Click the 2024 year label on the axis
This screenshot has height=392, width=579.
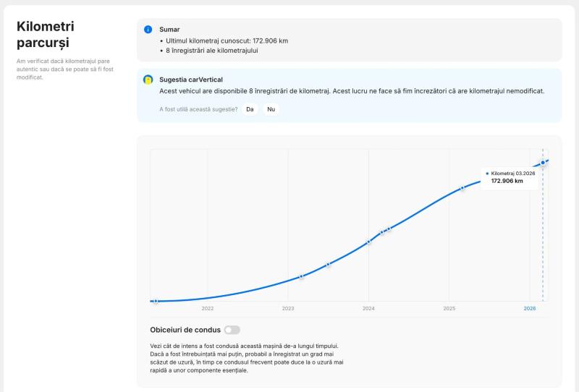tap(368, 308)
